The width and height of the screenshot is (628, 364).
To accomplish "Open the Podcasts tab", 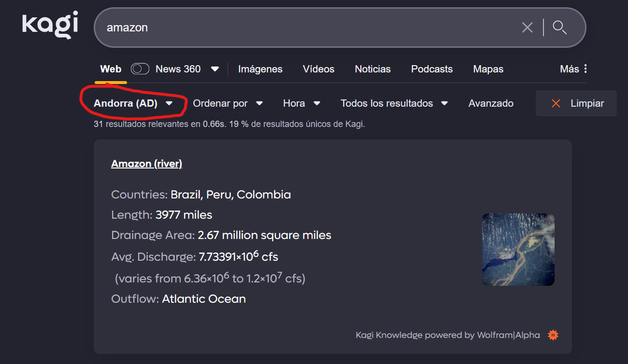I will 432,69.
